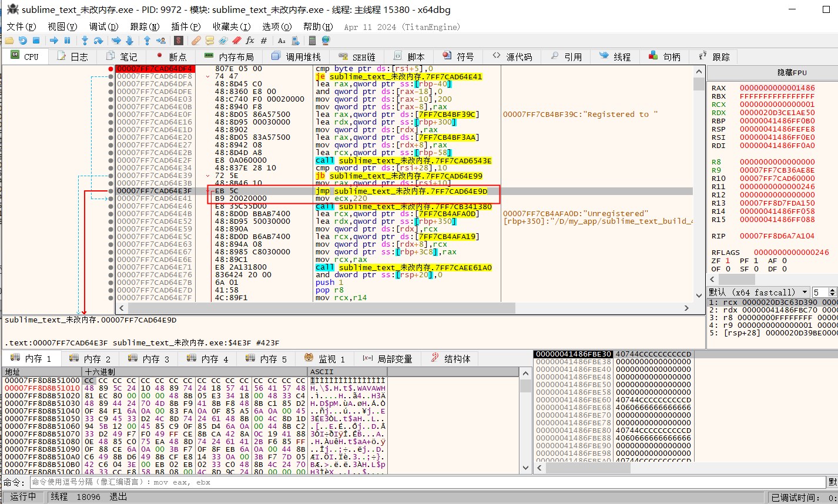This screenshot has height=504, width=838.
Task: Select the 局部变量 locals tab
Action: coord(387,359)
